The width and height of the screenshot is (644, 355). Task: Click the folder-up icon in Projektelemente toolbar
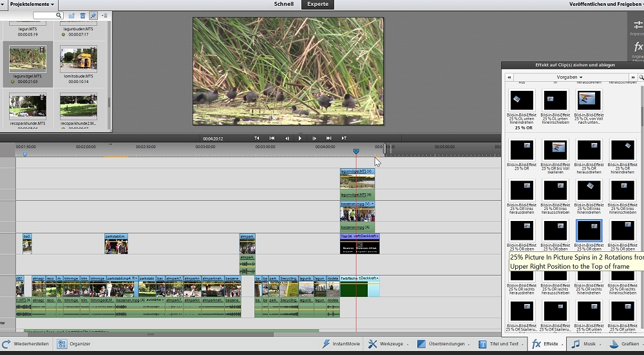[x=71, y=15]
